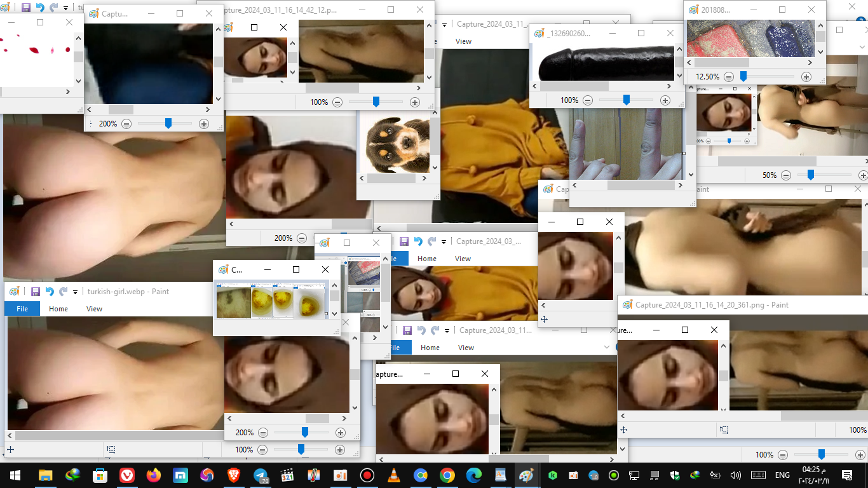Image resolution: width=868 pixels, height=488 pixels.
Task: Open Telegram from the taskbar
Action: [x=261, y=475]
